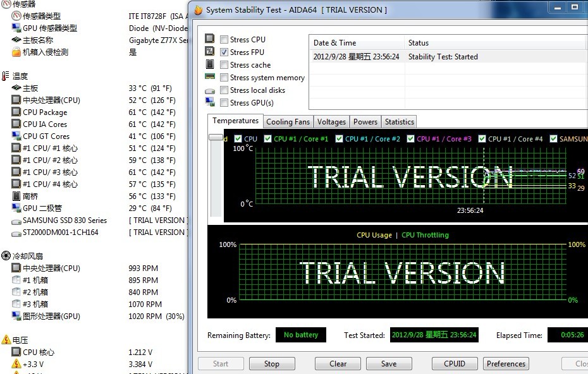Click the CPUID button
Viewport: 588px width, 374px height.
click(454, 364)
